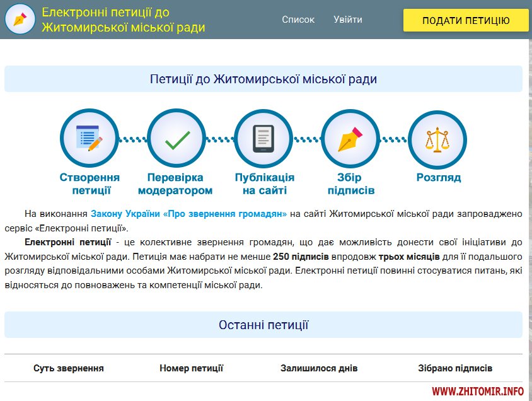The width and height of the screenshot is (532, 401).
Task: Click the petition creation notepad icon
Action: pyautogui.click(x=89, y=138)
